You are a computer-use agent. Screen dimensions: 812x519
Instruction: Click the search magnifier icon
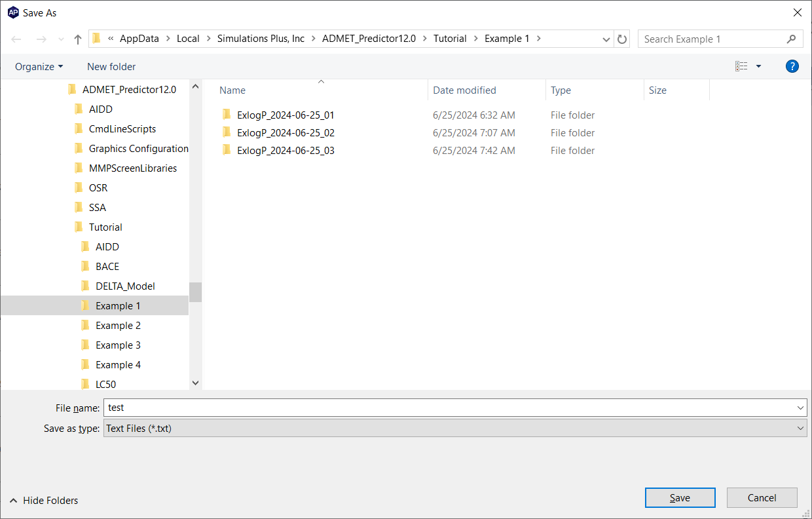(792, 39)
